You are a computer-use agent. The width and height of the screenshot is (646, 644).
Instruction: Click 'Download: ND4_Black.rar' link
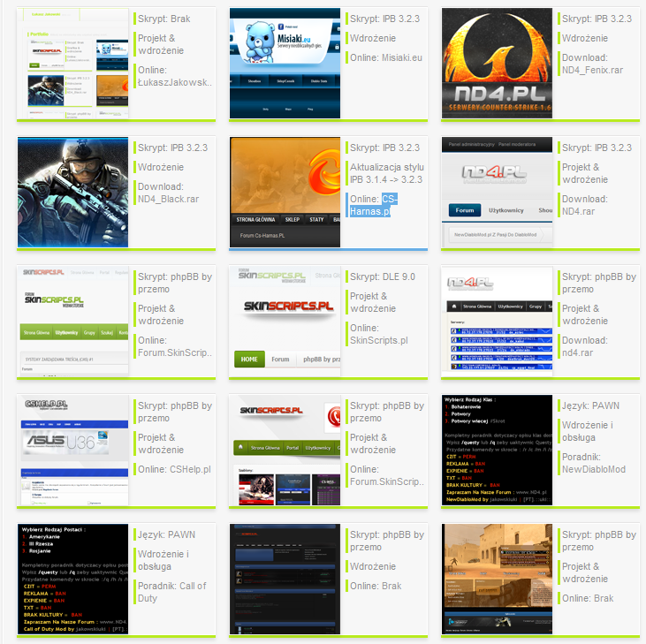tap(168, 193)
